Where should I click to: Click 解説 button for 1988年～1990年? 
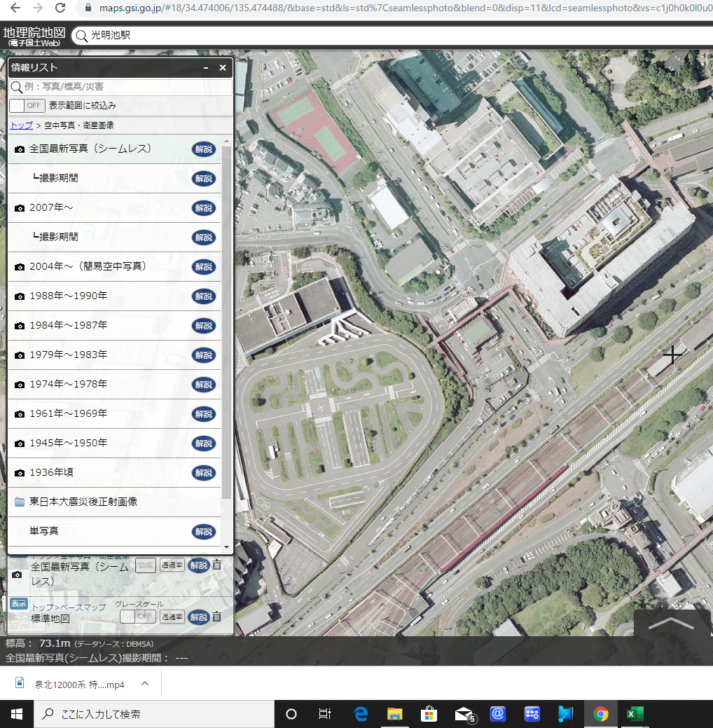tap(204, 296)
